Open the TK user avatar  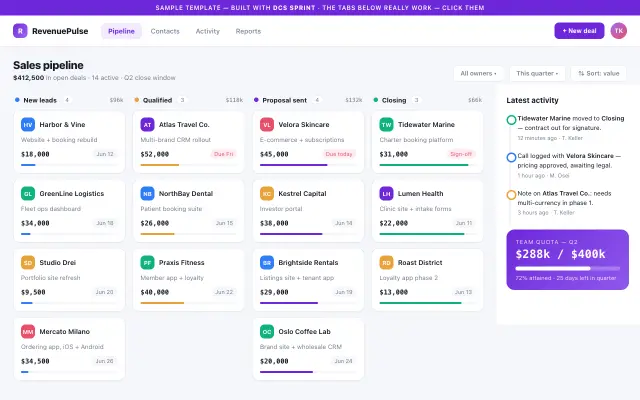(618, 31)
